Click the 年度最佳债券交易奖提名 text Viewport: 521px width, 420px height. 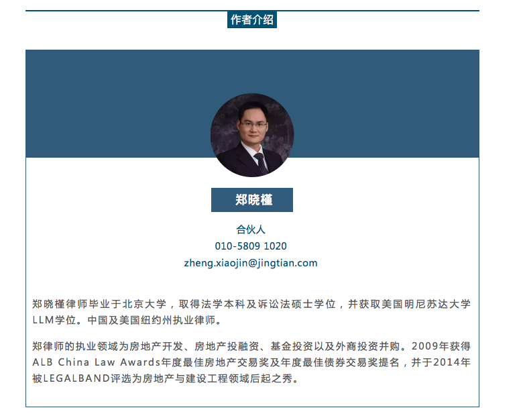coord(340,362)
